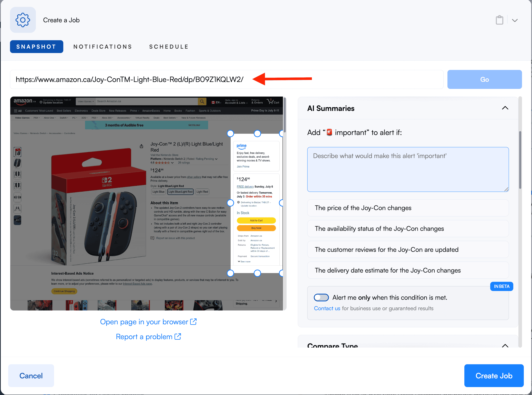This screenshot has width=532, height=395.
Task: Click the 'Join Prime' link in snapshot
Action: click(x=243, y=167)
